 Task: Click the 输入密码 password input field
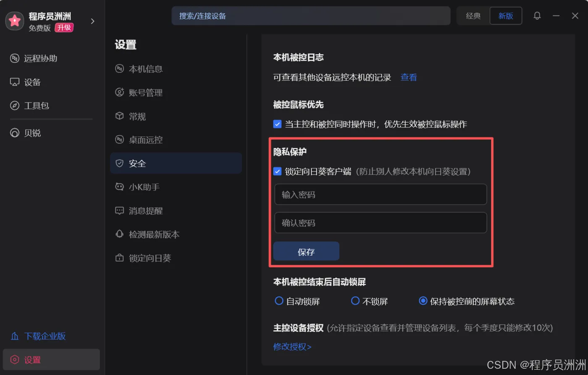click(380, 194)
